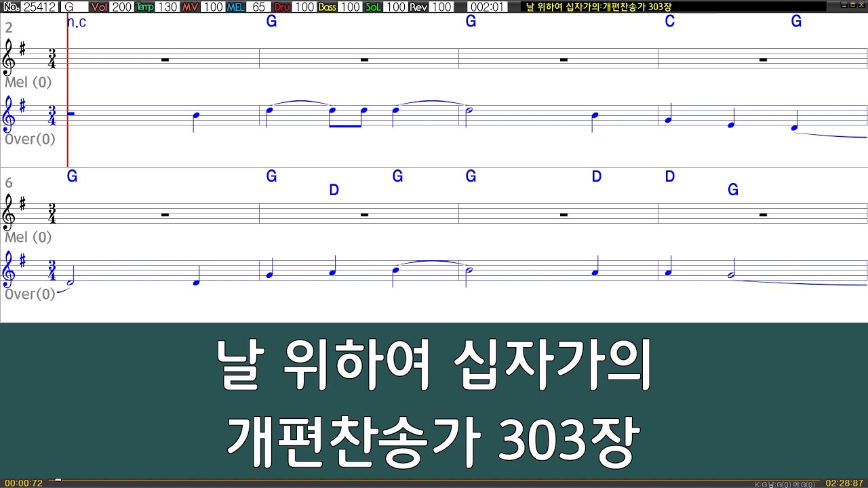Click the red playback cursor line
This screenshot has width=868, height=488.
pyautogui.click(x=68, y=90)
